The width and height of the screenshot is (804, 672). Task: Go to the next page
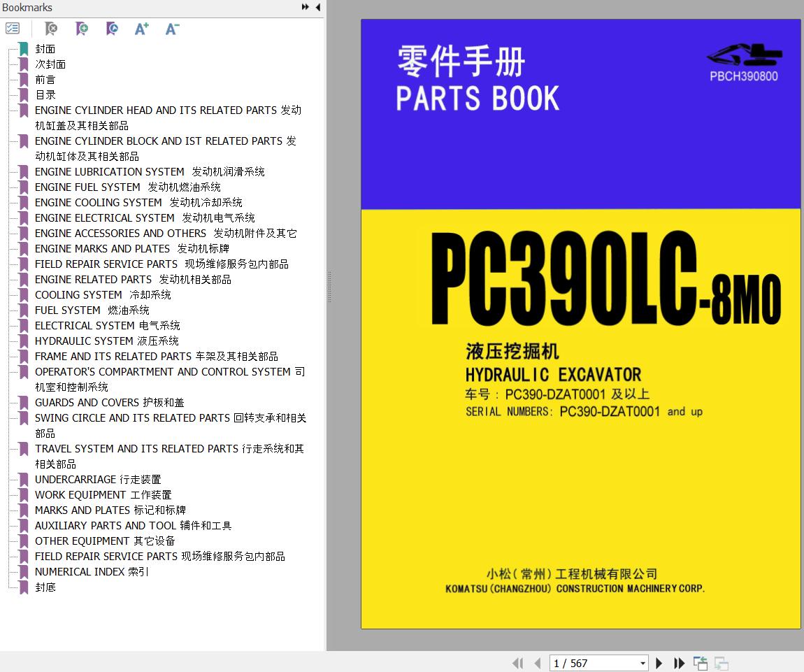[x=659, y=664]
